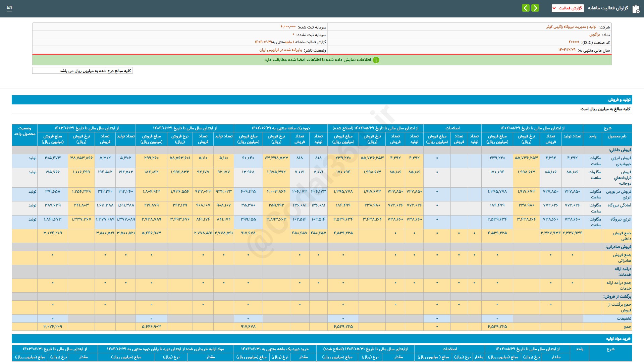644x362 pixels.
Task: Select the فروش انرژی خورشیدی row name
Action: tap(621, 161)
